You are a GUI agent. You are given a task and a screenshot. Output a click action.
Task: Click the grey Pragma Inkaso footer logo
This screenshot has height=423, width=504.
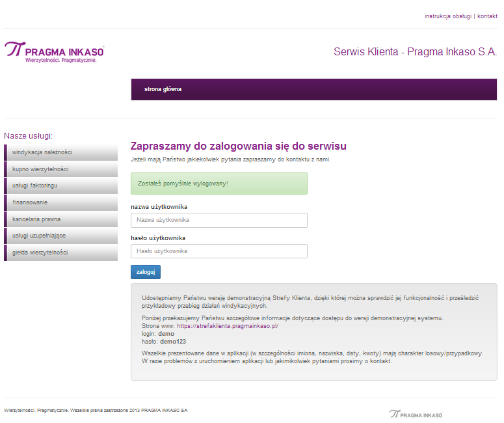point(416,415)
